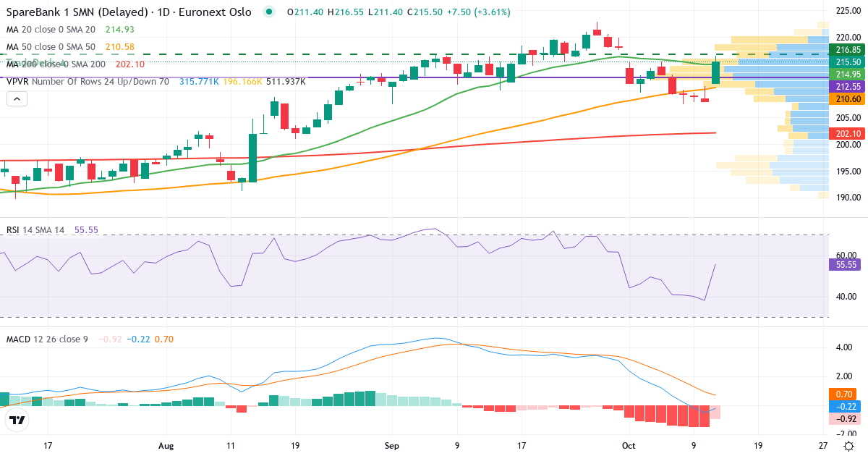This screenshot has width=868, height=456.
Task: Click the 202.10 MA 200 price label
Action: 847,133
